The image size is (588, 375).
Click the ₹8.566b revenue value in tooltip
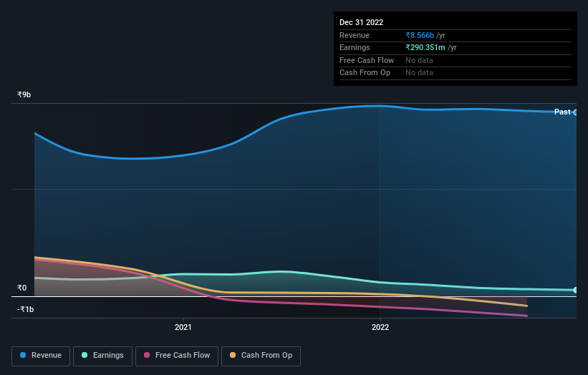[420, 35]
